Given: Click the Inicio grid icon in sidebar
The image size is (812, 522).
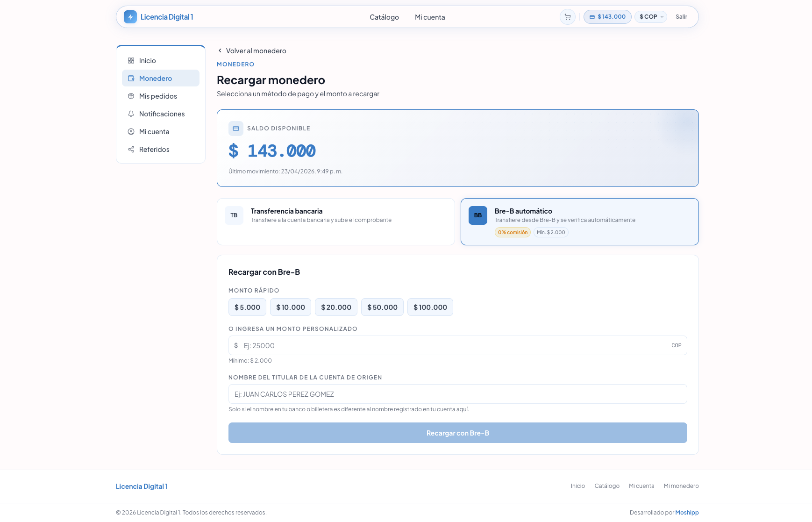Looking at the screenshot, I should click(131, 60).
